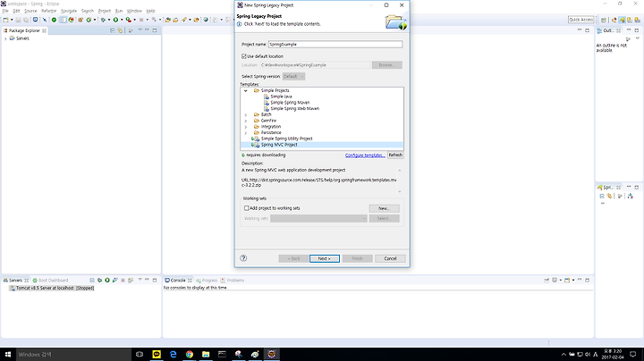Click the Refresh templates button
Image resolution: width=644 pixels, height=361 pixels.
[x=395, y=155]
